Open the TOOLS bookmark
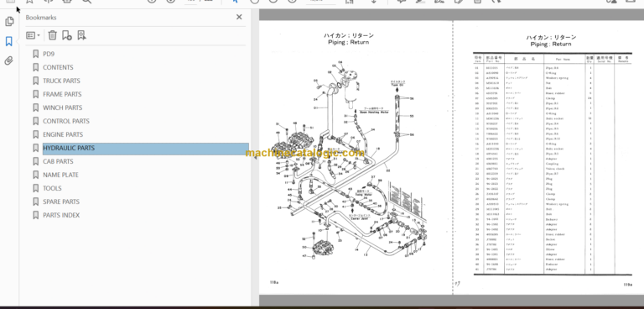Screen dimensions: 644x309 [52, 188]
